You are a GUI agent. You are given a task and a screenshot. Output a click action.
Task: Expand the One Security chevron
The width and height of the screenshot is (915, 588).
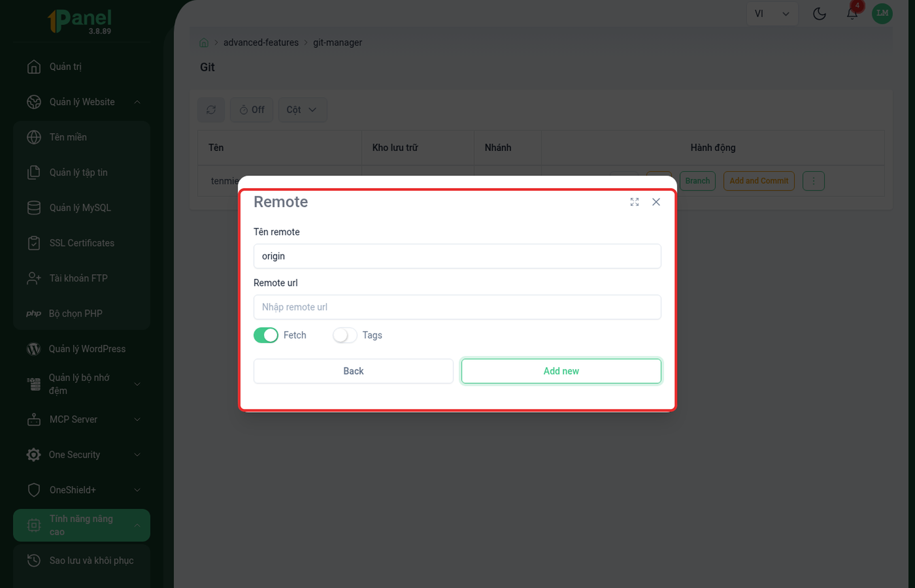point(137,455)
